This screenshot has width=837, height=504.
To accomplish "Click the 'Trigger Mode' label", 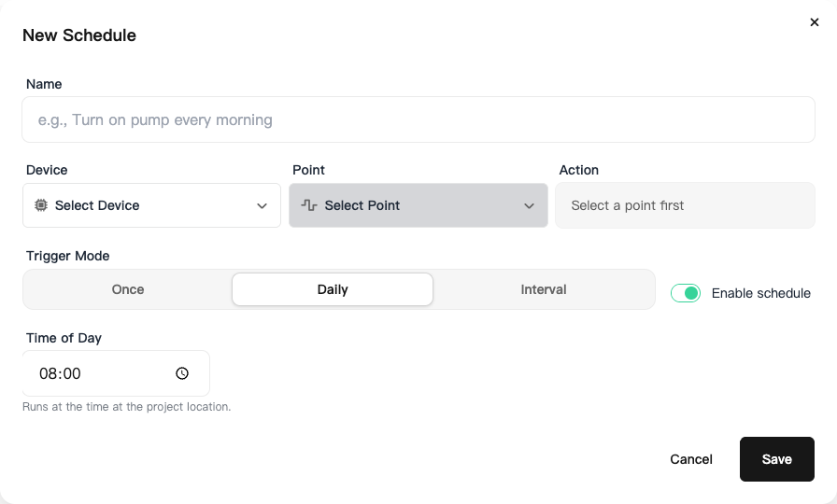I will [x=68, y=256].
